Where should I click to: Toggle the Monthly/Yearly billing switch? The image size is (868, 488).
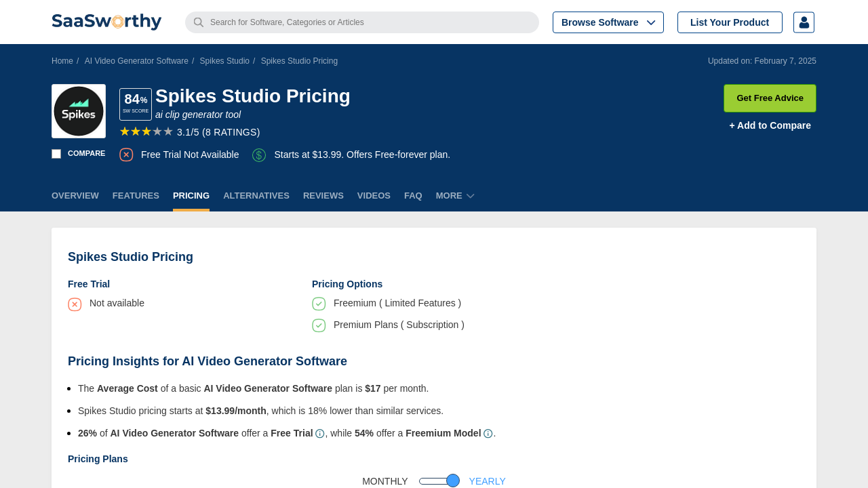[439, 481]
